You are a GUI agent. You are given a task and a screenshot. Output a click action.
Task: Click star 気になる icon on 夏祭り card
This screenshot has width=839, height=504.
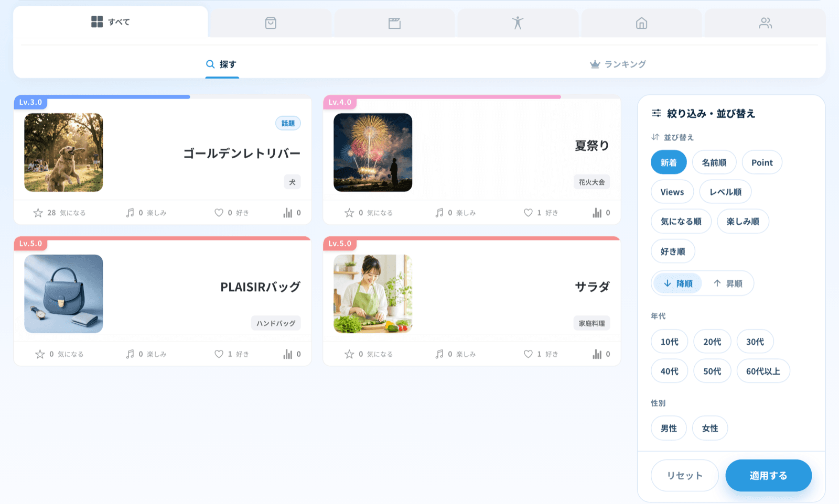349,213
